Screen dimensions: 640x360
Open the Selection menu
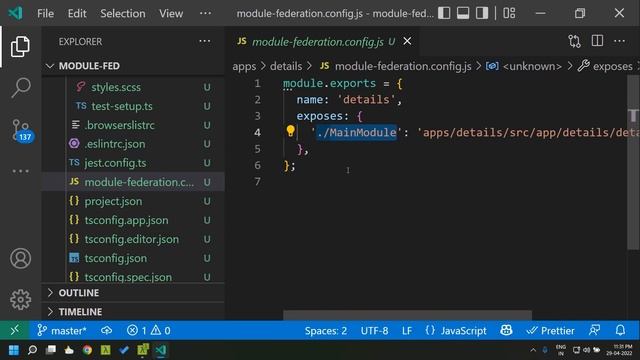click(122, 13)
